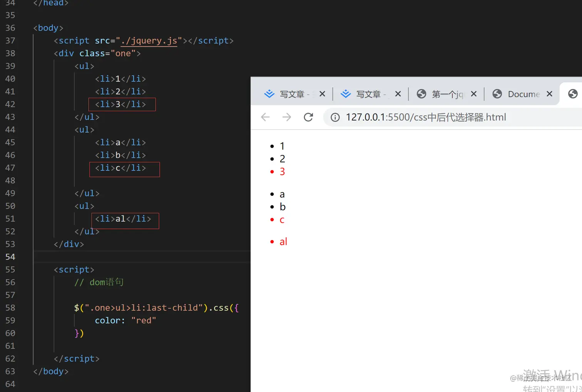Image resolution: width=582 pixels, height=392 pixels.
Task: Click the <ul> tag on line 39
Action: click(84, 66)
